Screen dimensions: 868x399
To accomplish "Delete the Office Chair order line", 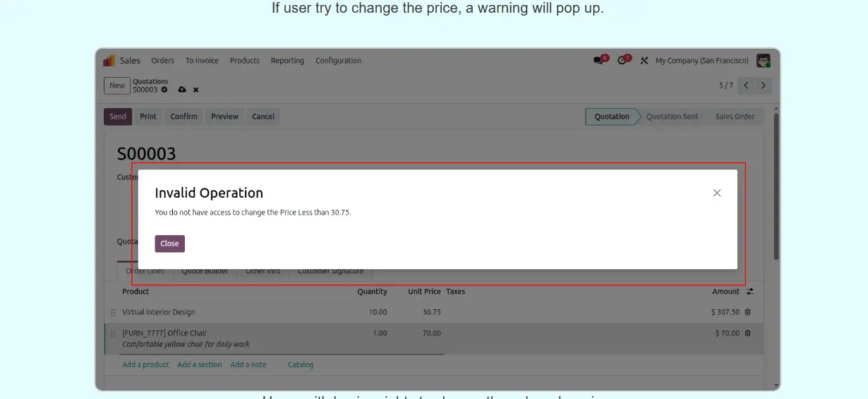I will click(748, 333).
